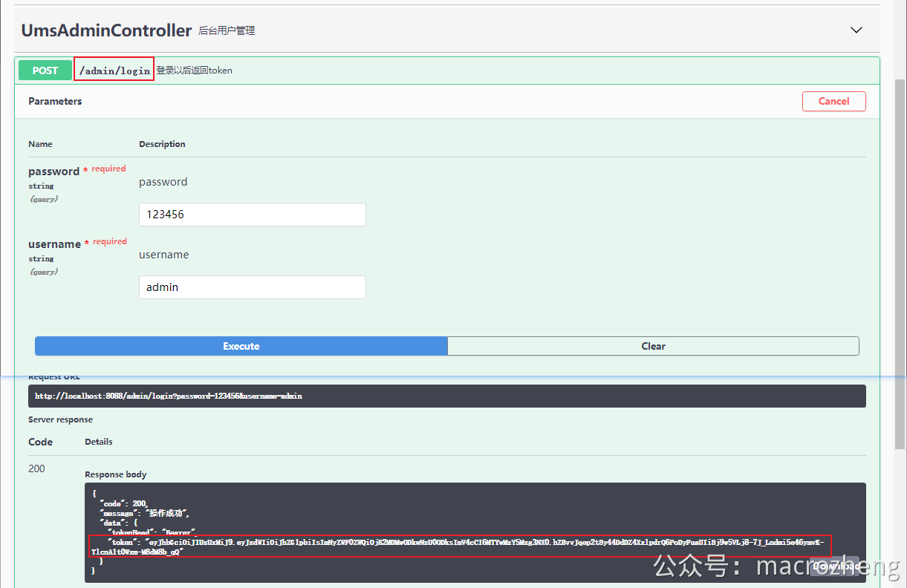Image resolution: width=907 pixels, height=588 pixels.
Task: Click the Parameters section title
Action: click(55, 101)
